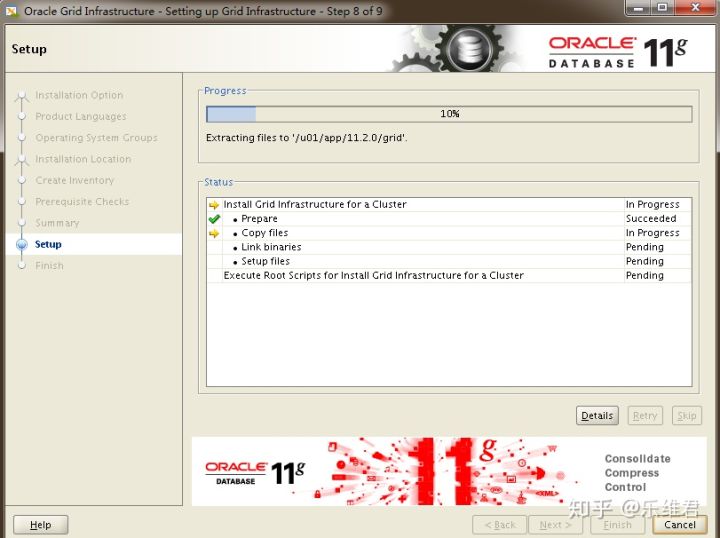The height and width of the screenshot is (538, 720).
Task: Click the Skip button
Action: click(686, 415)
